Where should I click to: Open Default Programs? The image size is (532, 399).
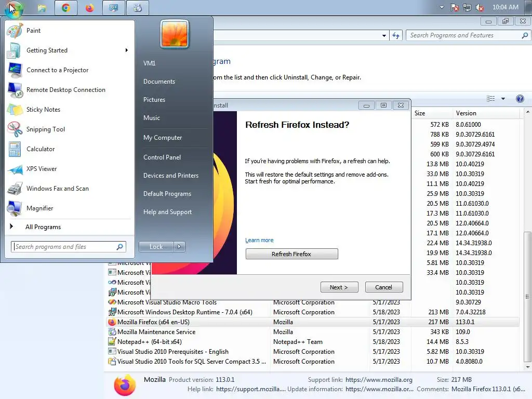click(167, 194)
